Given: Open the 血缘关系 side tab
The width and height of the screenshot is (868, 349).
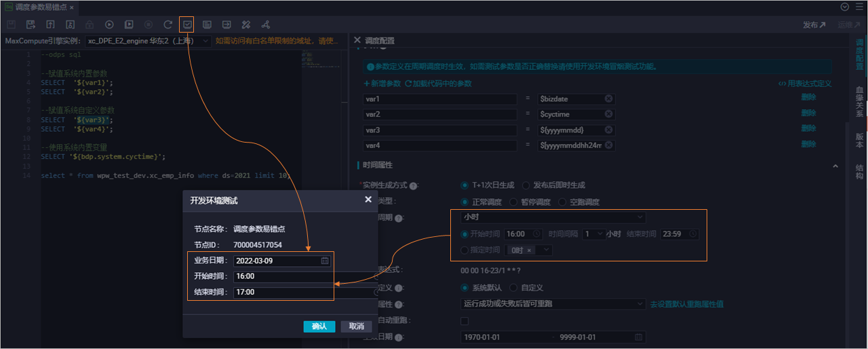Looking at the screenshot, I should [859, 102].
